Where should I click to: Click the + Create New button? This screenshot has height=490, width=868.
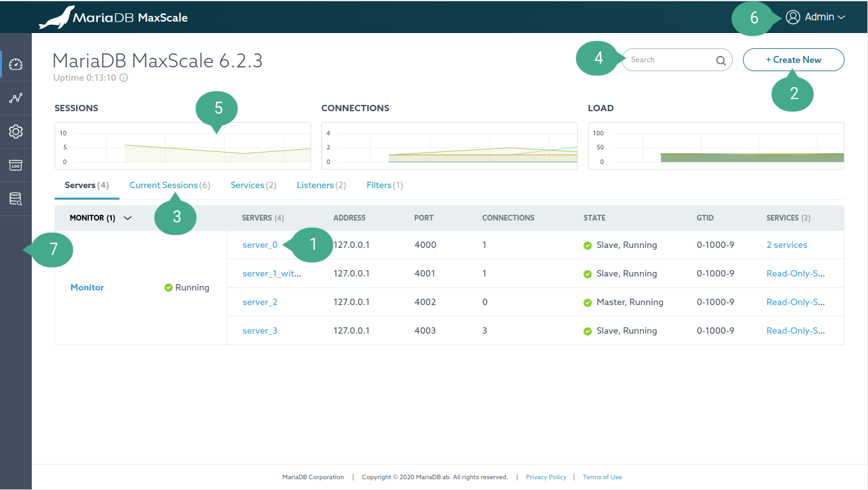(794, 60)
